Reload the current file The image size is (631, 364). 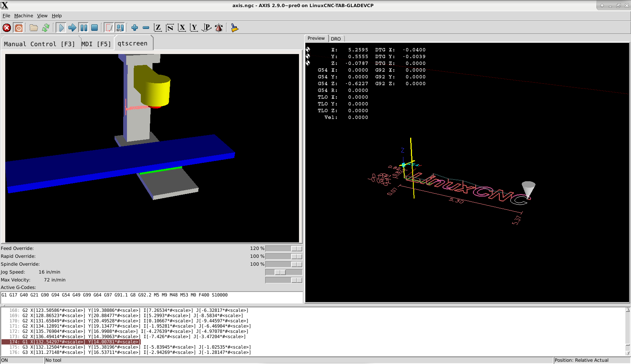click(46, 28)
